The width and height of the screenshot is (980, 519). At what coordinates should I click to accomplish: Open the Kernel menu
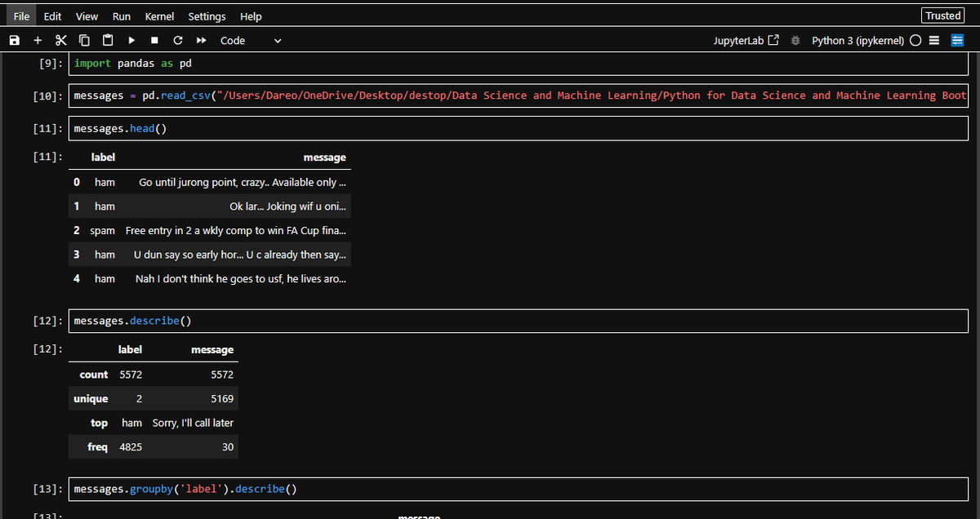coord(159,16)
